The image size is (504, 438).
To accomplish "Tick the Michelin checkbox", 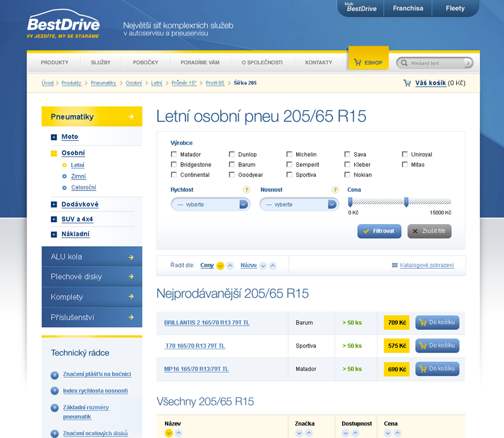I will point(289,154).
